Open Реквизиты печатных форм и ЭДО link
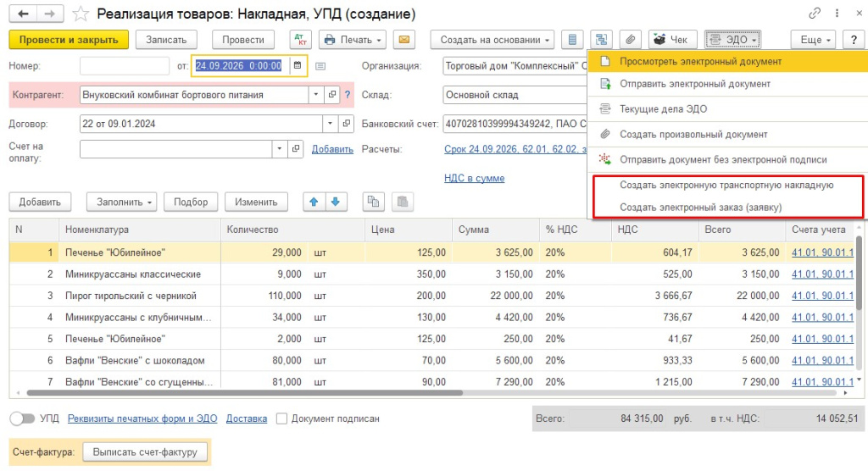Viewport: 868px width, 471px height. [x=142, y=419]
